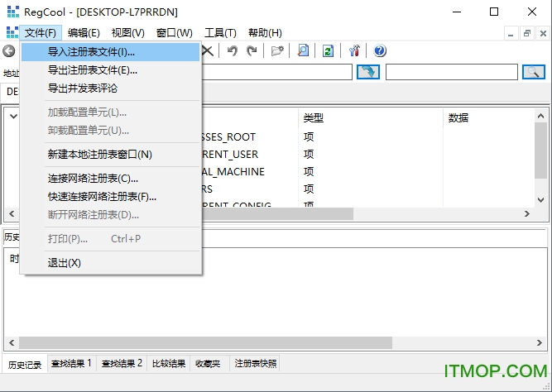This screenshot has height=392, width=552.
Task: Switch to 查找结果 1 tab
Action: (71, 363)
